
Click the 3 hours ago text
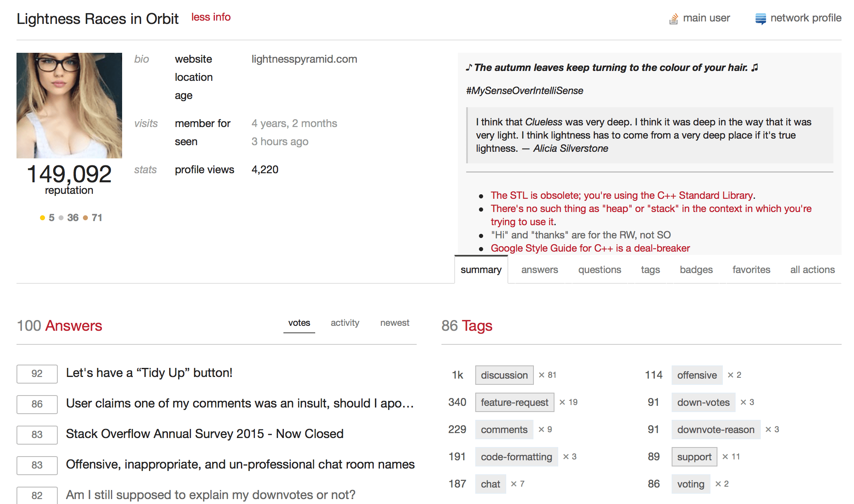(x=280, y=141)
